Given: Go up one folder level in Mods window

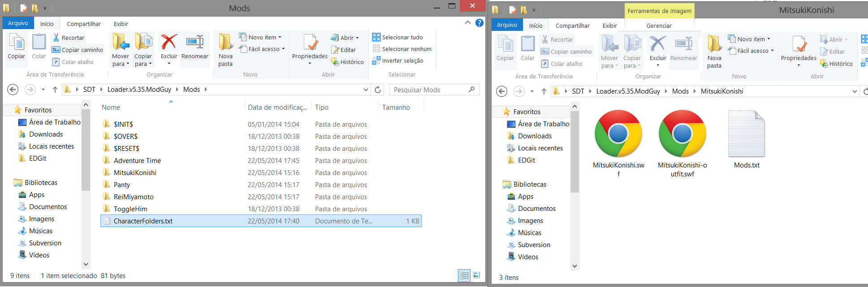Looking at the screenshot, I should click(x=55, y=90).
